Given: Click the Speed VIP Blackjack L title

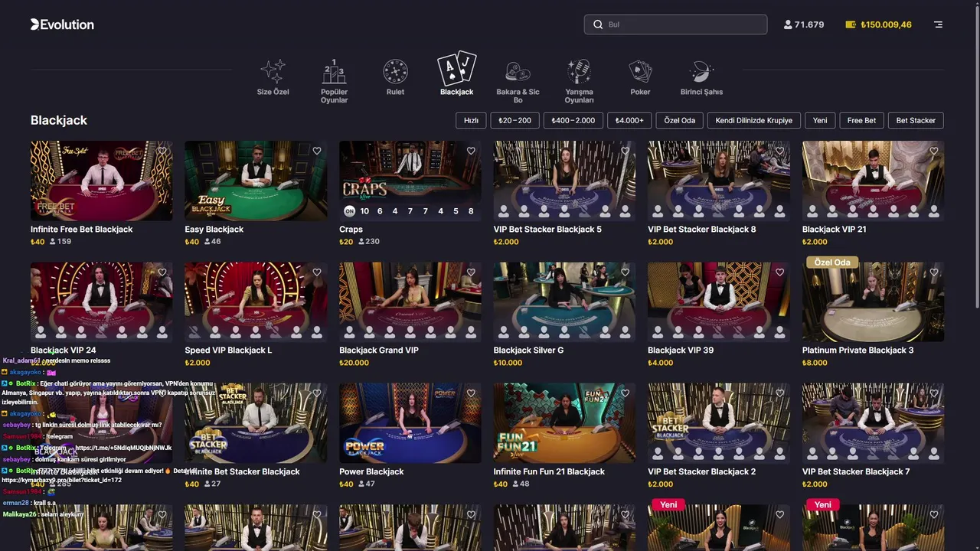Looking at the screenshot, I should [x=228, y=350].
